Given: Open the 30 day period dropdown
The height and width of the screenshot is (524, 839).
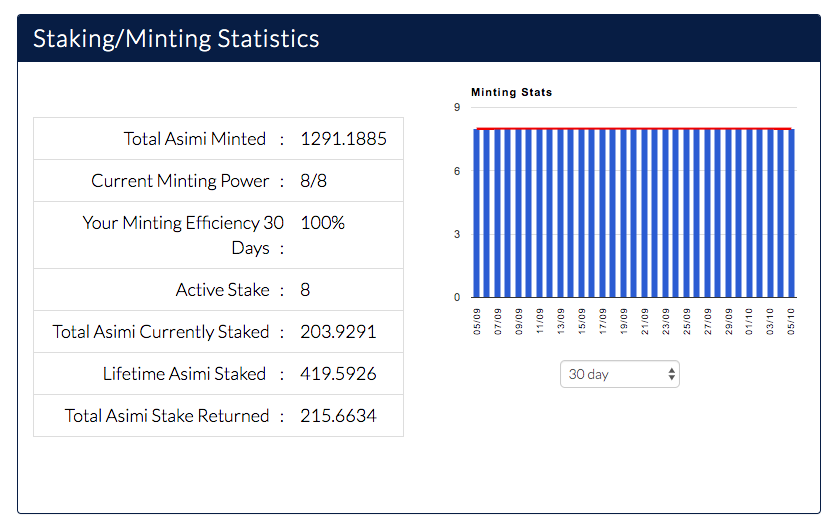Looking at the screenshot, I should tap(619, 374).
